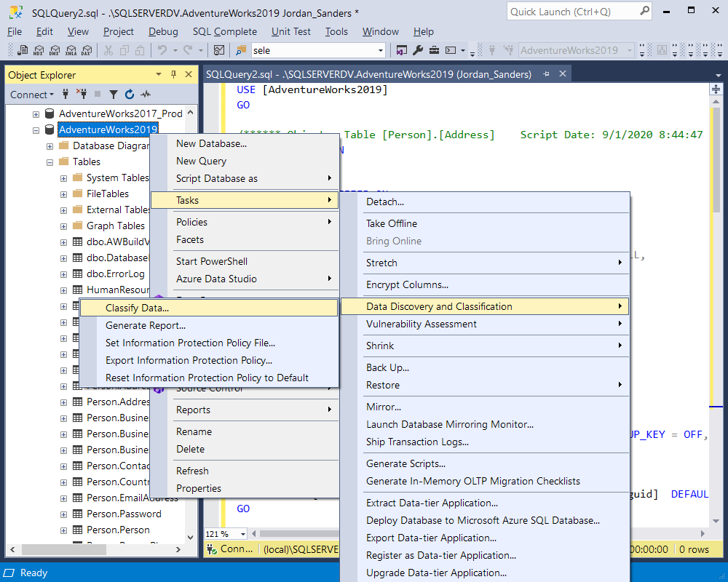Open the File menu
The height and width of the screenshot is (582, 728).
click(15, 31)
